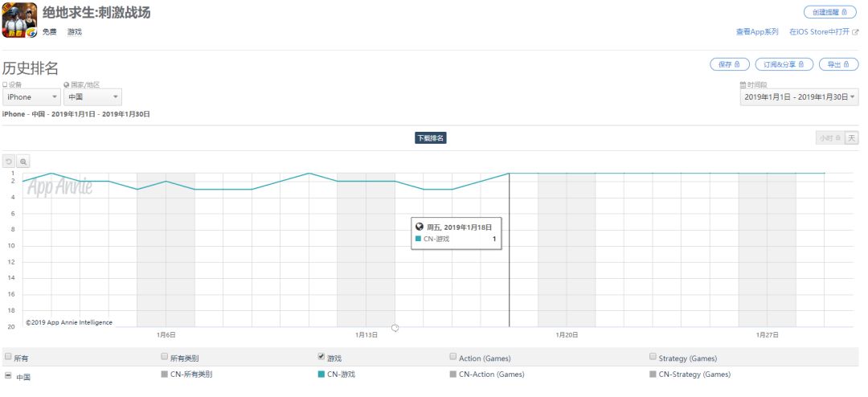Viewport: 868px width, 397px height.
Task: Click the 历史排名 heading
Action: pyautogui.click(x=31, y=68)
